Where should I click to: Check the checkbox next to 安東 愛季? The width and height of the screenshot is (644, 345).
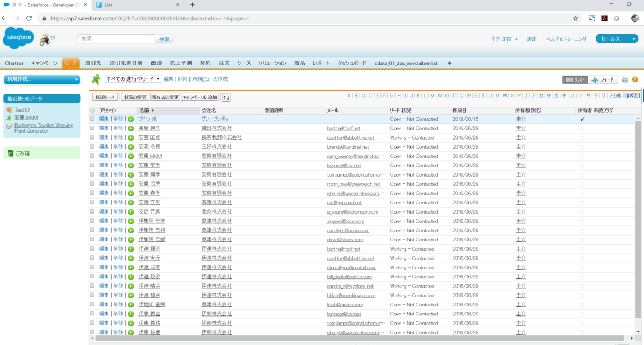point(92,165)
